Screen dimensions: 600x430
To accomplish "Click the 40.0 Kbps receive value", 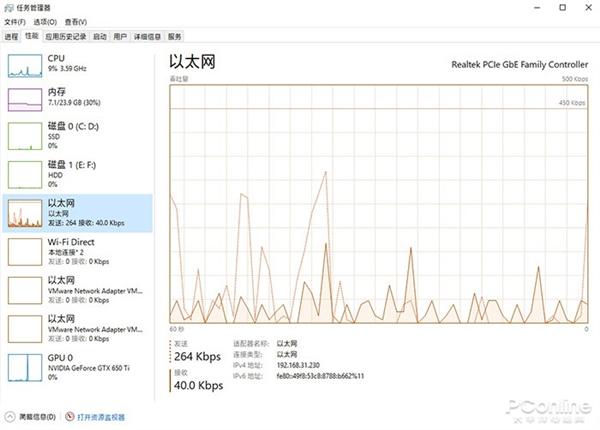I will (x=198, y=385).
